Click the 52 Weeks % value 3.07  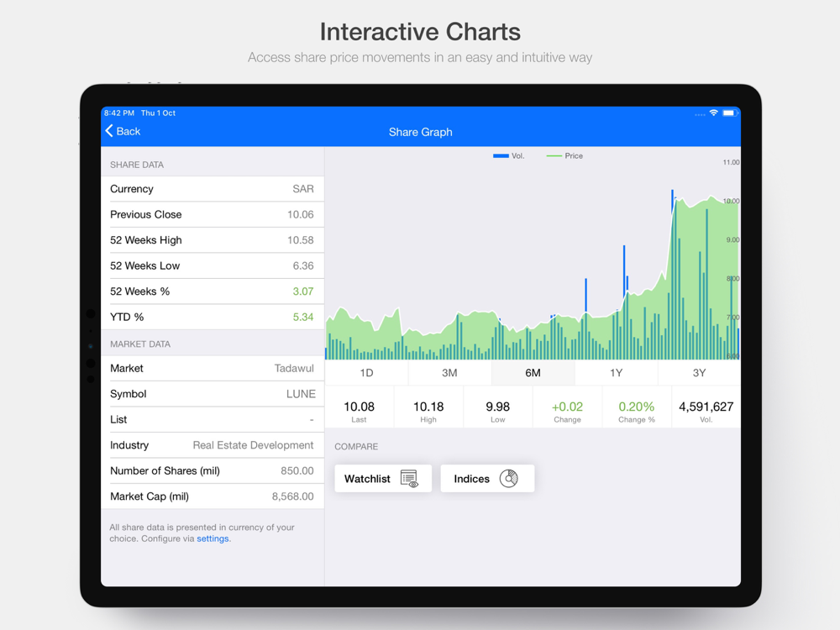[302, 291]
